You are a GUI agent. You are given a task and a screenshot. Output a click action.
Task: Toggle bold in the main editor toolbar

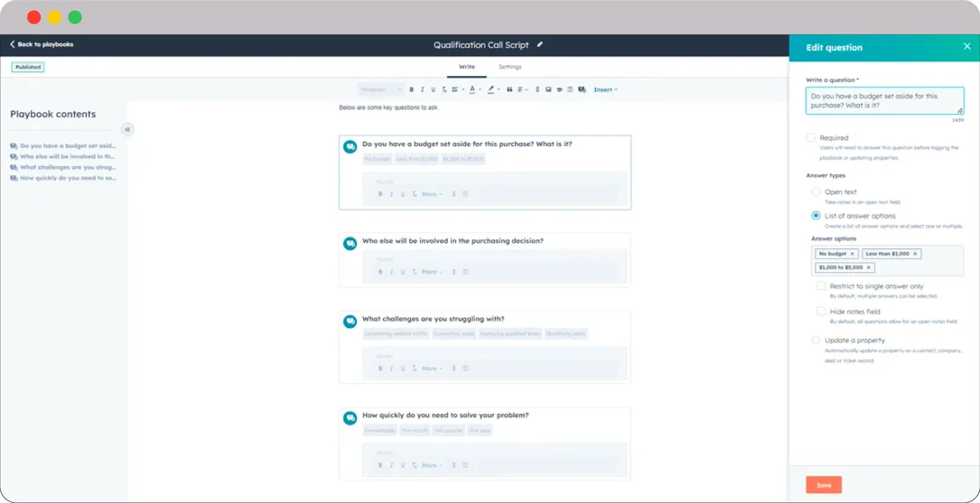[411, 89]
